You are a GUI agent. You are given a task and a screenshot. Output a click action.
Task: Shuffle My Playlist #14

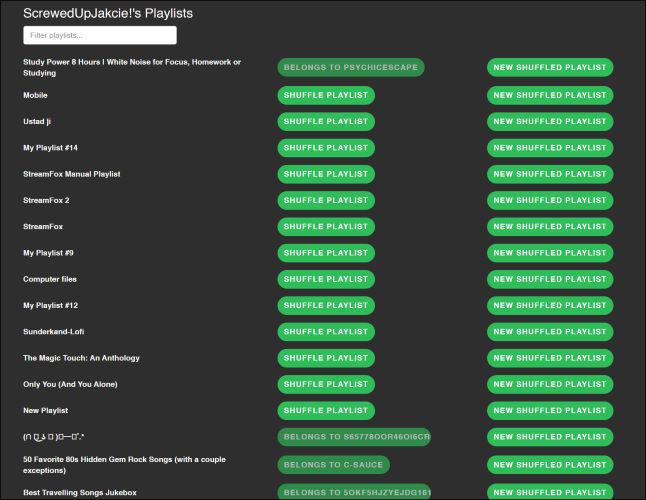pyautogui.click(x=326, y=148)
